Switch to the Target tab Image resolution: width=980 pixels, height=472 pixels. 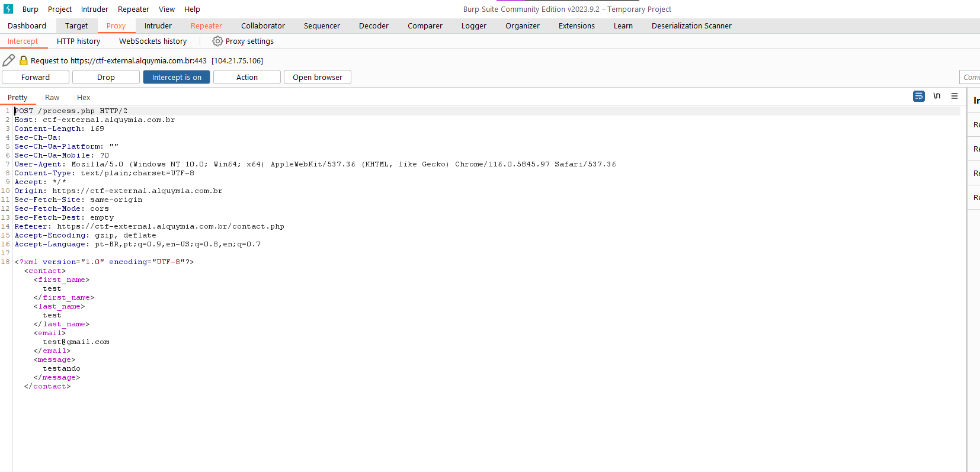[x=76, y=25]
